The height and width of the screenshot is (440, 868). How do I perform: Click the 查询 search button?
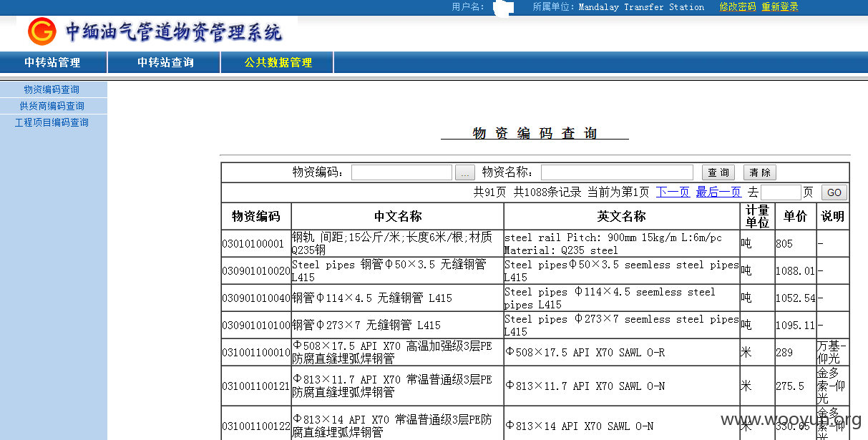tap(718, 172)
